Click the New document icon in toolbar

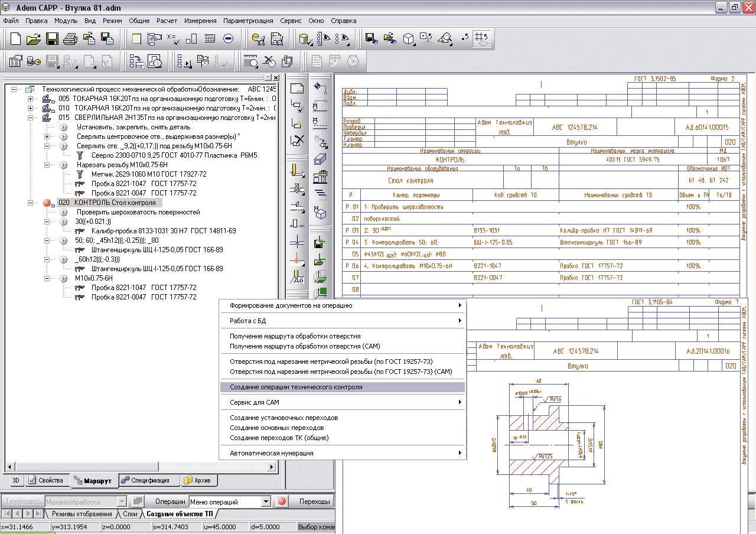15,39
